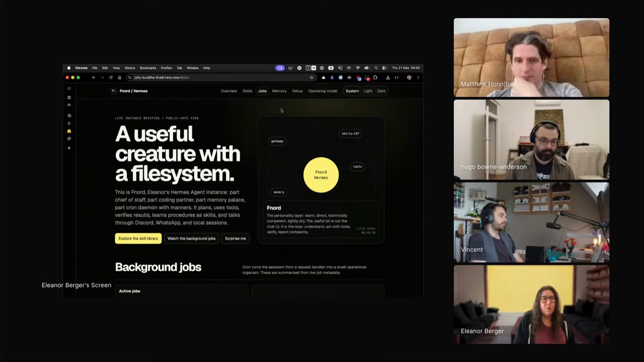Open the Bookmarks menu
Viewport: 644px width, 362px height.
pos(148,68)
